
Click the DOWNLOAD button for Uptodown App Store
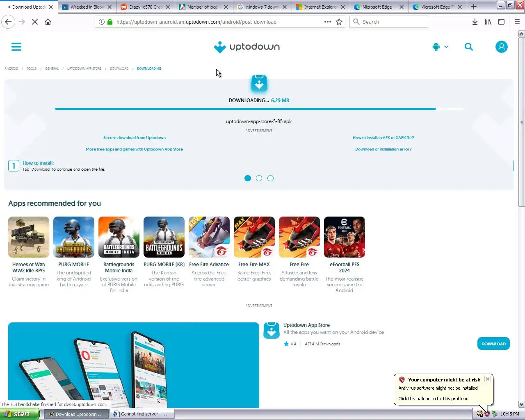click(493, 344)
